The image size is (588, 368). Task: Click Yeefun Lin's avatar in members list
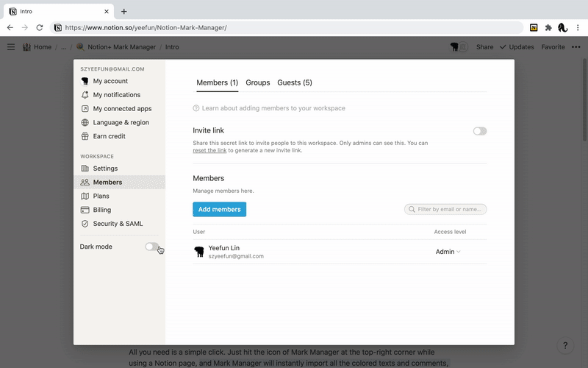[199, 252]
